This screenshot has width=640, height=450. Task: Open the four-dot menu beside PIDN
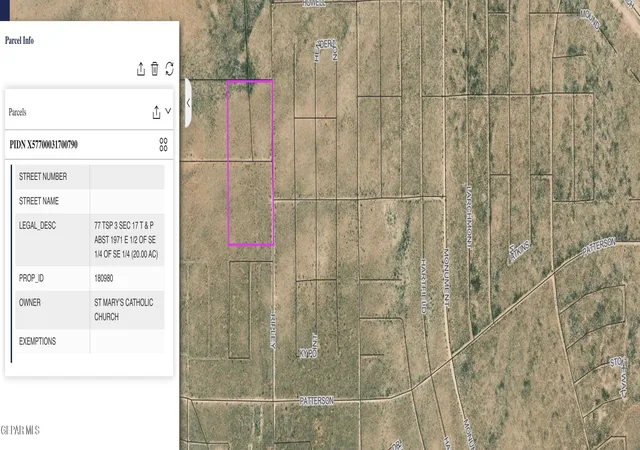163,144
